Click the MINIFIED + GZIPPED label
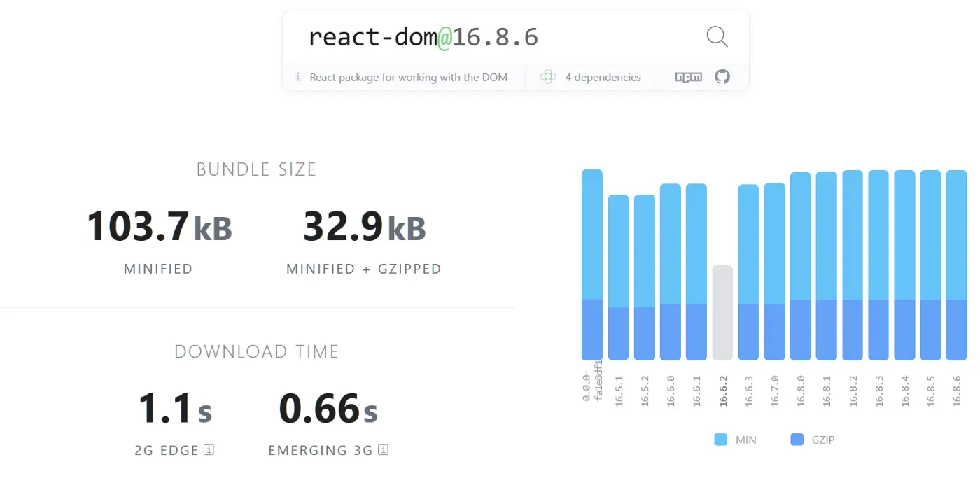Screen dimensions: 980x483 [x=364, y=269]
